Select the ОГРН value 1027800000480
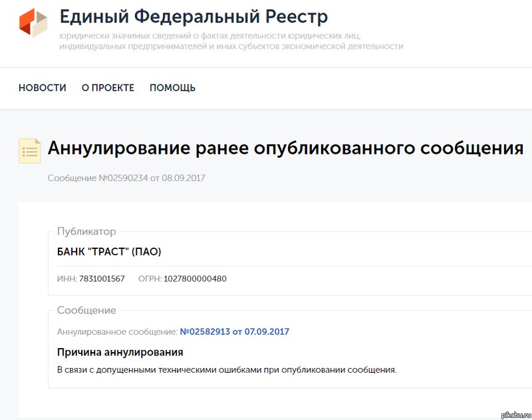Image resolution: width=532 pixels, height=420 pixels. pos(195,279)
